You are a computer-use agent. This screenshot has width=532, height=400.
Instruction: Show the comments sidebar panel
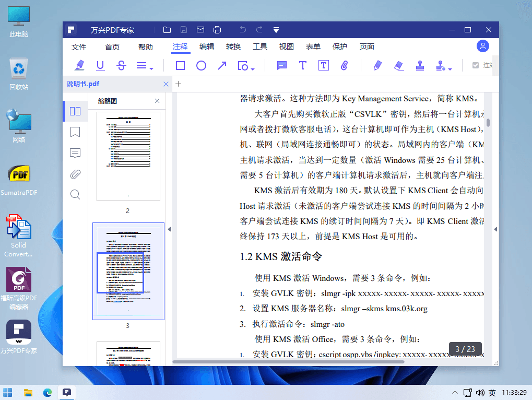click(x=75, y=153)
